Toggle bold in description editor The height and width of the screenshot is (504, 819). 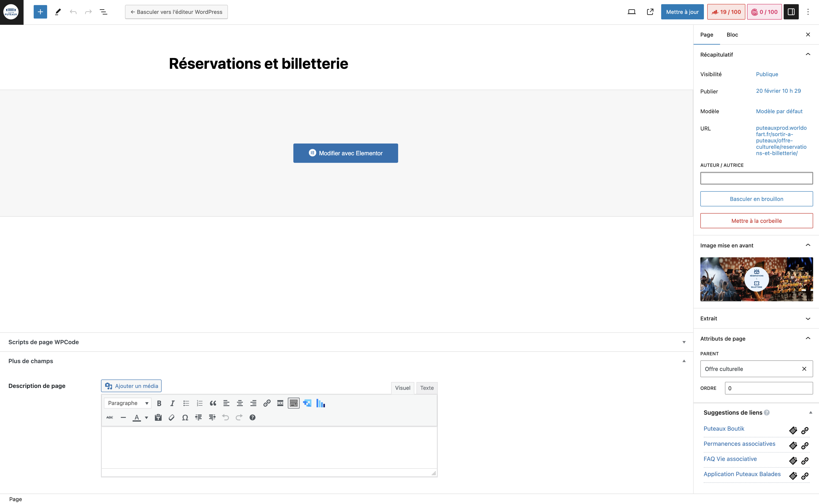pos(159,403)
